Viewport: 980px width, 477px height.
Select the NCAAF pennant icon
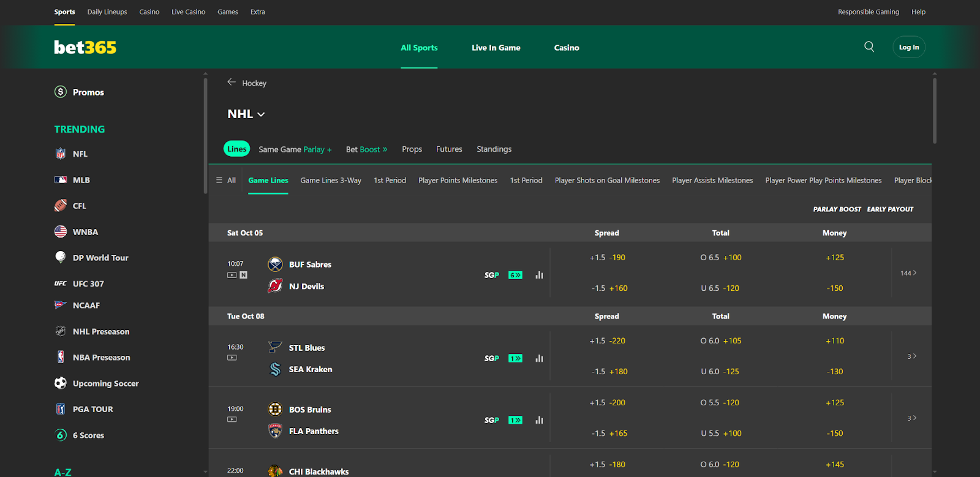pos(60,305)
